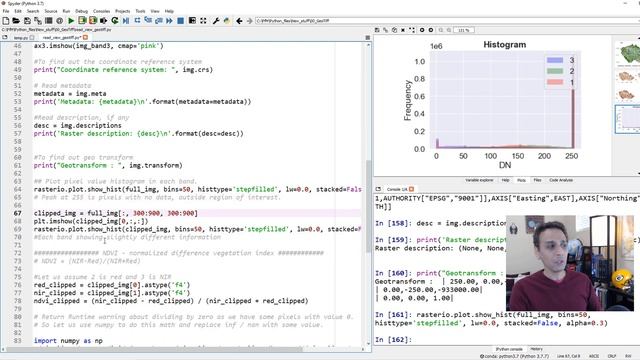This screenshot has height=360, width=640.
Task: Continue execution debugger icon
Action: [169, 20]
